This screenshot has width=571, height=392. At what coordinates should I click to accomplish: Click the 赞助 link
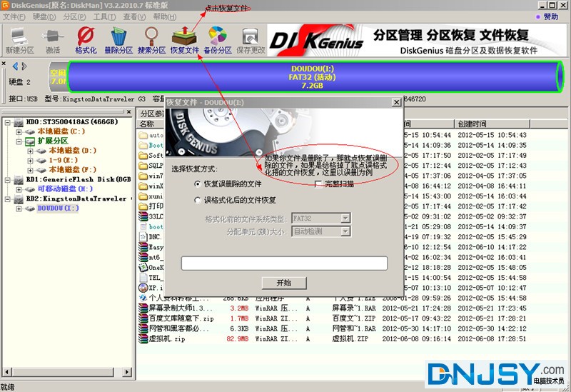(x=550, y=16)
